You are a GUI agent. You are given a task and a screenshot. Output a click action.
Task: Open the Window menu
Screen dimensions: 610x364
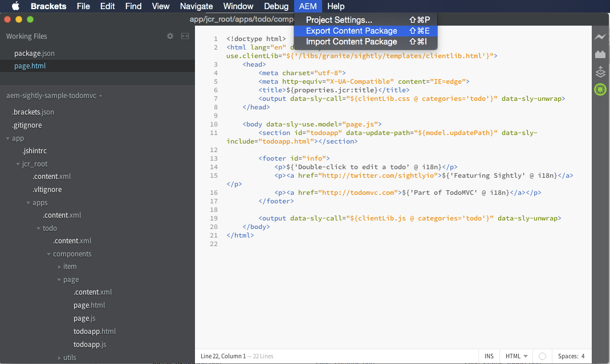[238, 6]
